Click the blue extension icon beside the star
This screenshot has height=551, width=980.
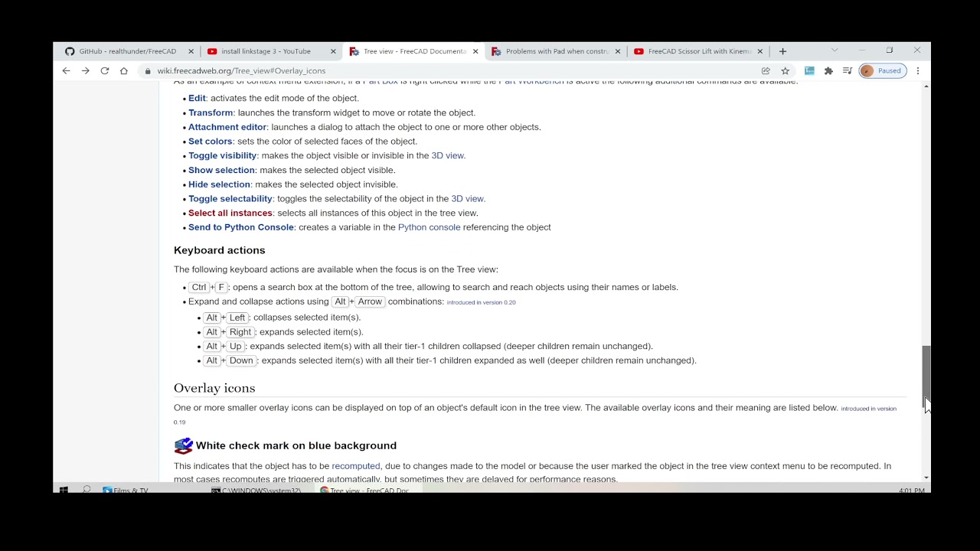(x=809, y=70)
